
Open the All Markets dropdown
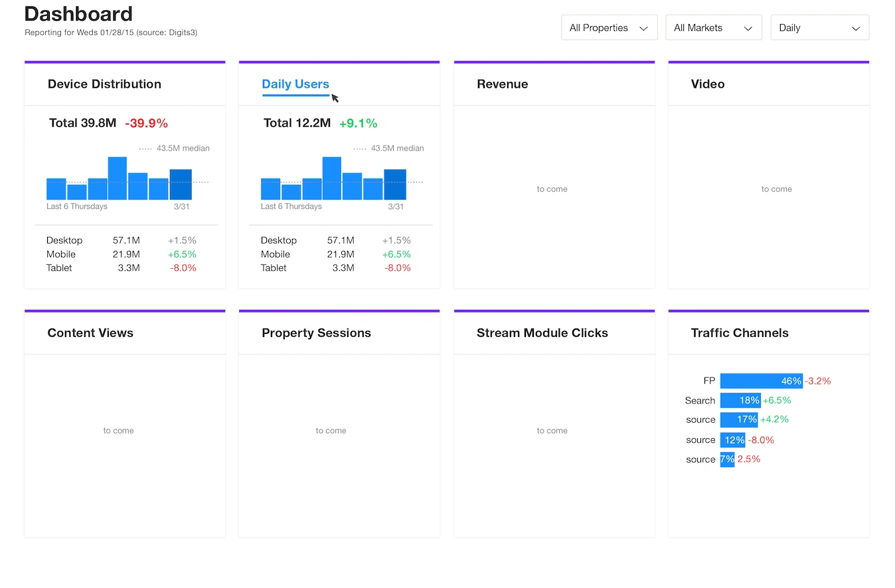(714, 28)
